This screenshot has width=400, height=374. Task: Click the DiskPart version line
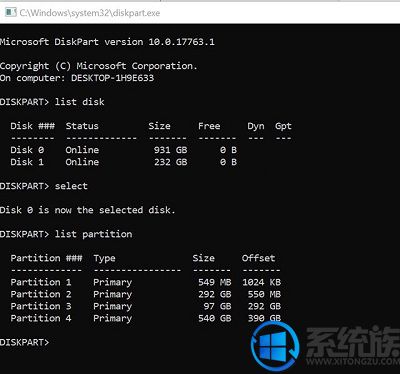(x=107, y=42)
